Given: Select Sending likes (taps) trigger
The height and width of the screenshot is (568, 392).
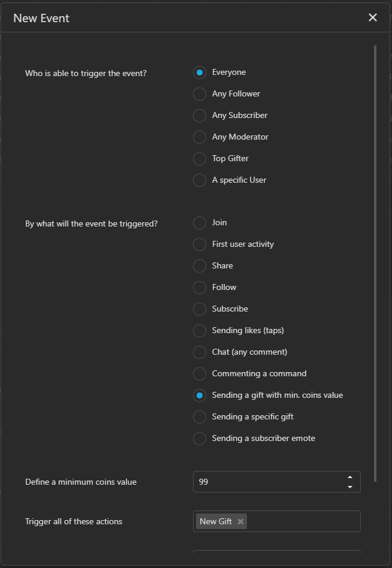Looking at the screenshot, I should tap(200, 331).
